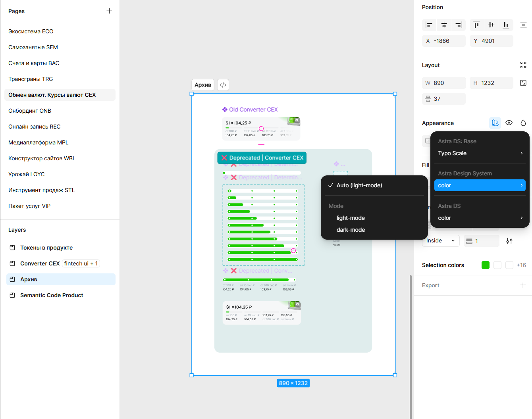This screenshot has height=419, width=532.
Task: Click the Y position field
Action: 492,41
